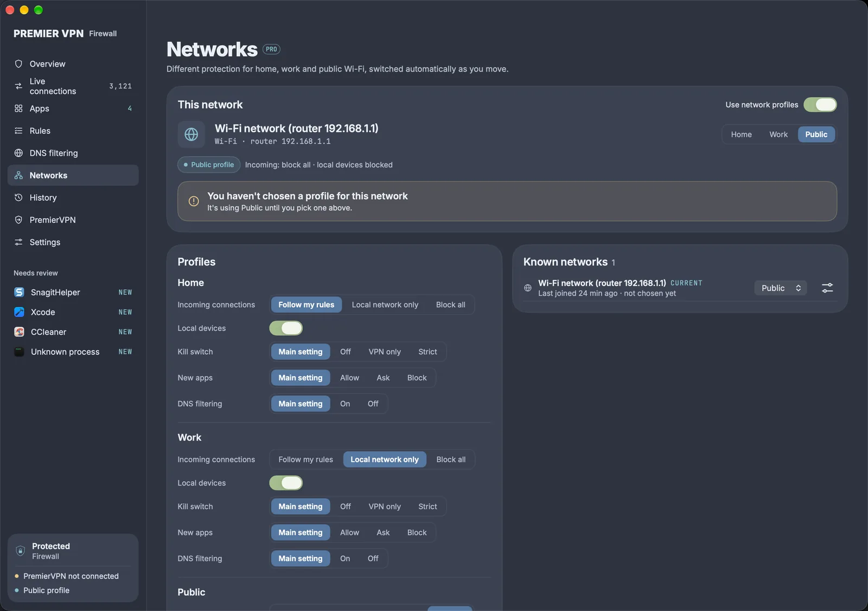868x611 pixels.
Task: Set Work new apps to Allow
Action: click(x=349, y=533)
